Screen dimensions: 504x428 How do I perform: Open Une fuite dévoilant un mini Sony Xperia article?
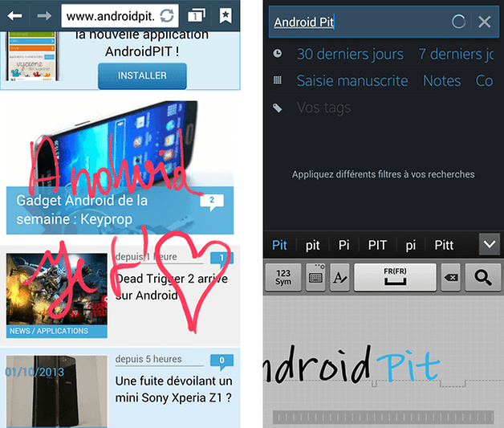173,389
